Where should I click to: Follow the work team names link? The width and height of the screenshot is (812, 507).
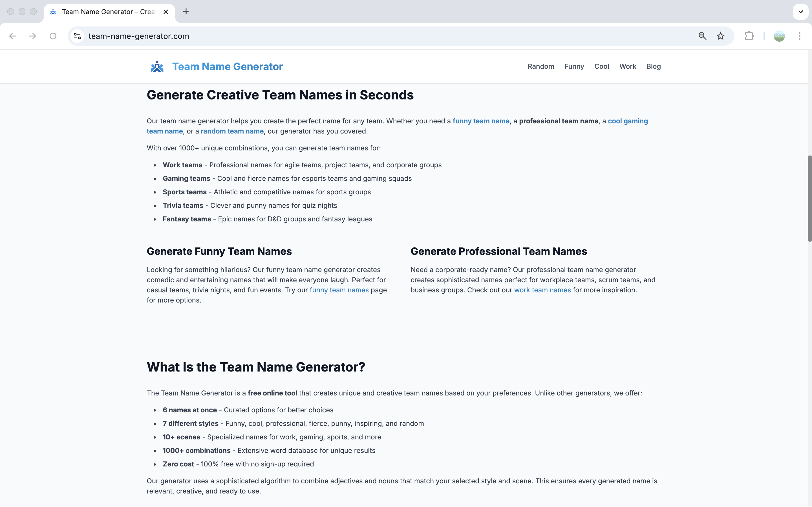(x=542, y=290)
